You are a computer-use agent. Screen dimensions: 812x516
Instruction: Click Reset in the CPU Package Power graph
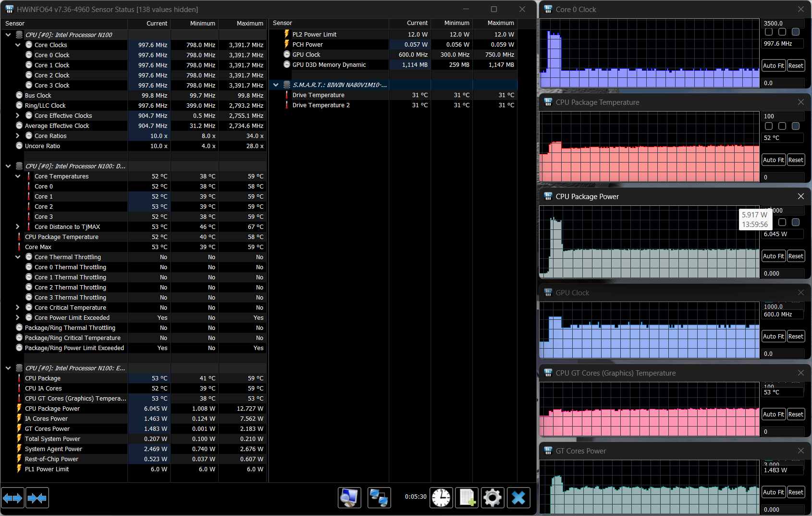[x=796, y=256]
